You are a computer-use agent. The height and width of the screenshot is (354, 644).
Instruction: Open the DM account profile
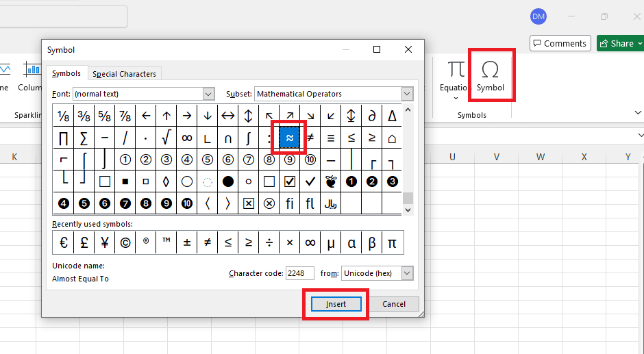(538, 17)
